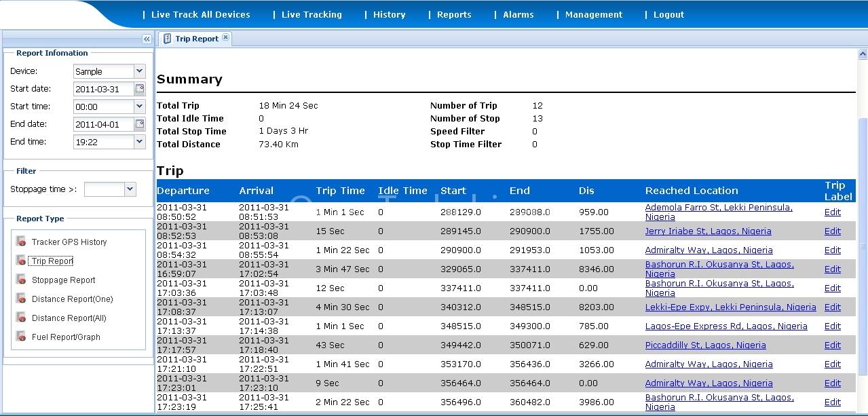Close the Trip Report tab
The width and height of the screenshot is (868, 416).
[x=226, y=37]
